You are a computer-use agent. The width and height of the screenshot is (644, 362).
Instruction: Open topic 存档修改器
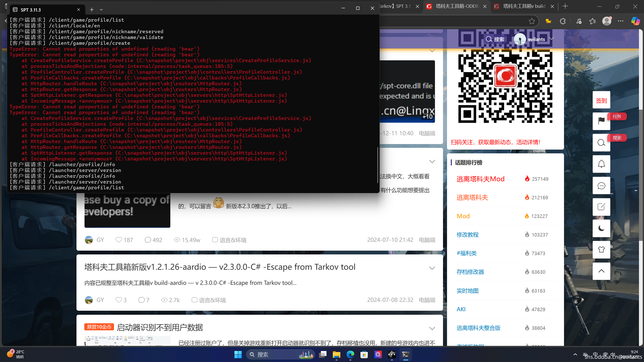(x=470, y=272)
